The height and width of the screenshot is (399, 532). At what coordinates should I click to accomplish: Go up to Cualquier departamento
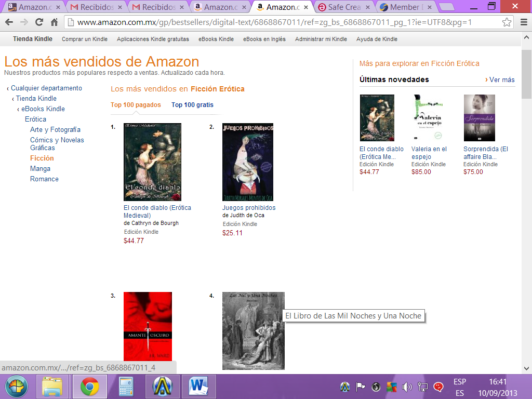pyautogui.click(x=46, y=88)
